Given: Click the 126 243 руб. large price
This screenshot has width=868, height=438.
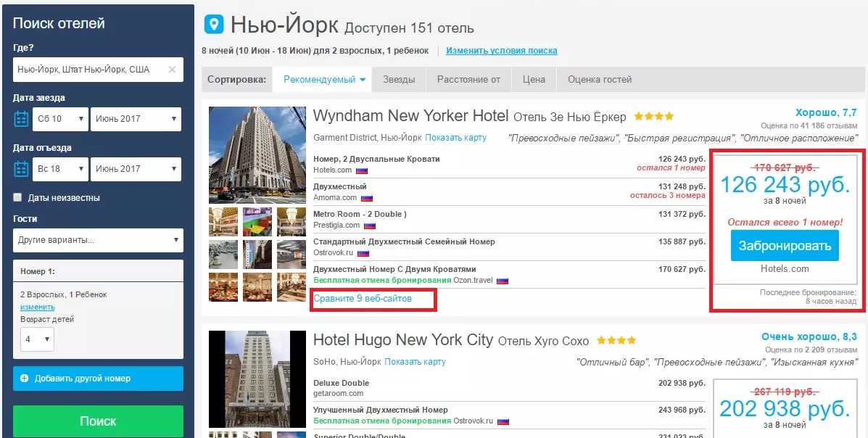Looking at the screenshot, I should [785, 185].
